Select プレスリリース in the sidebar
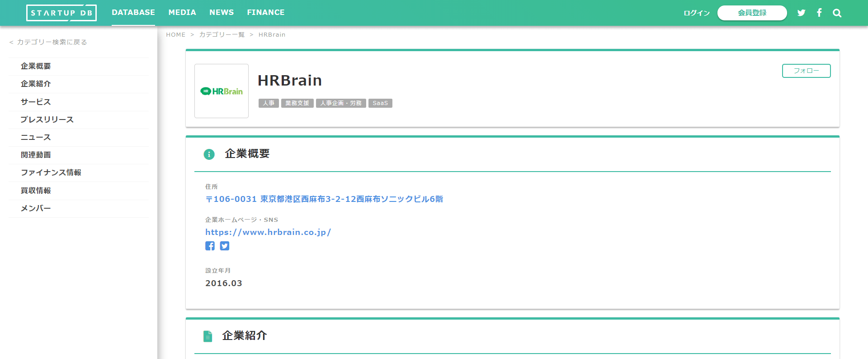Screen dimensions: 868x359 tap(79, 120)
